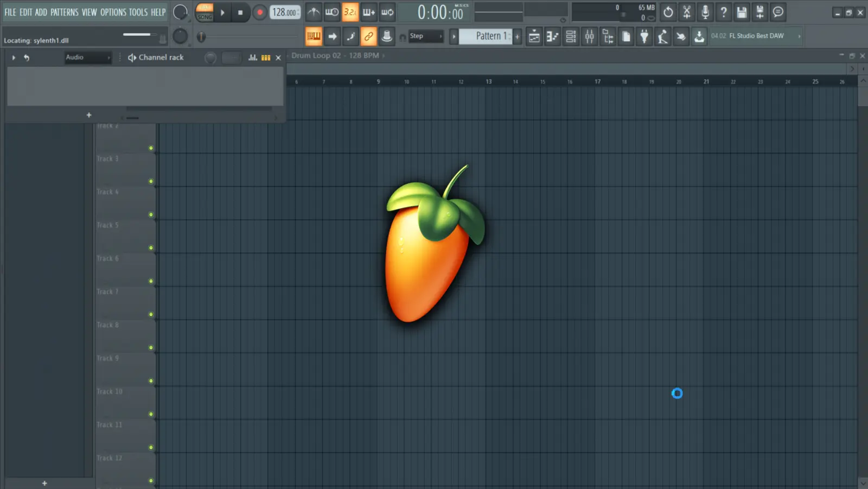
Task: Toggle step editing mode icon
Action: (x=350, y=36)
